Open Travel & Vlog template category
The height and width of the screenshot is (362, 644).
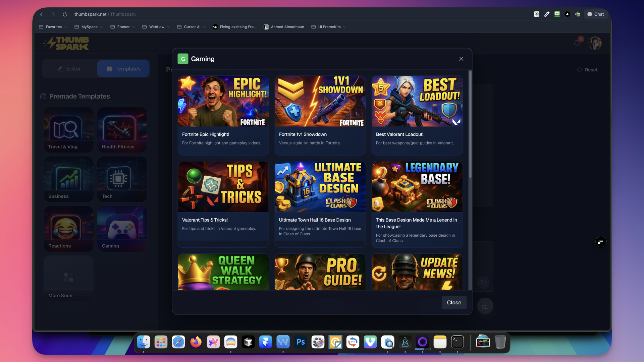point(68,130)
